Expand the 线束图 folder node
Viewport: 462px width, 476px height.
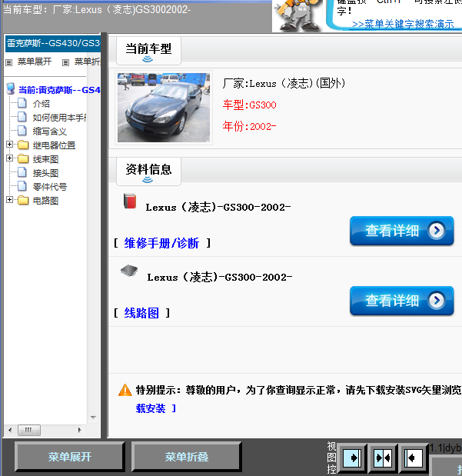click(9, 158)
